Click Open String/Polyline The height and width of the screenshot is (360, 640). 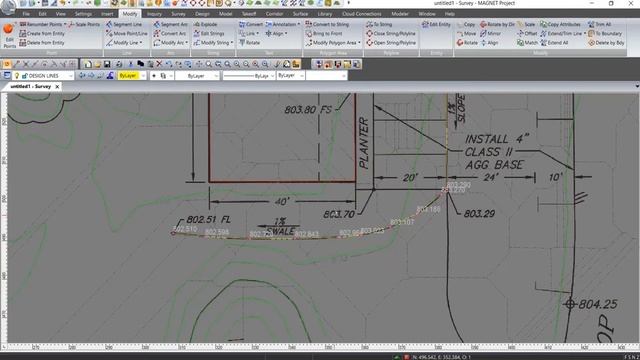pos(391,42)
